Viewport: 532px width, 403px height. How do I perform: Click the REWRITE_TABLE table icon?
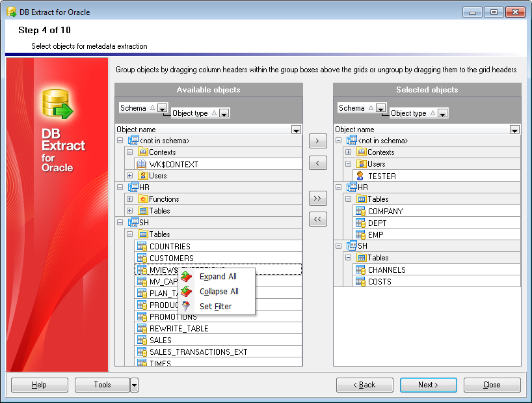[x=142, y=328]
